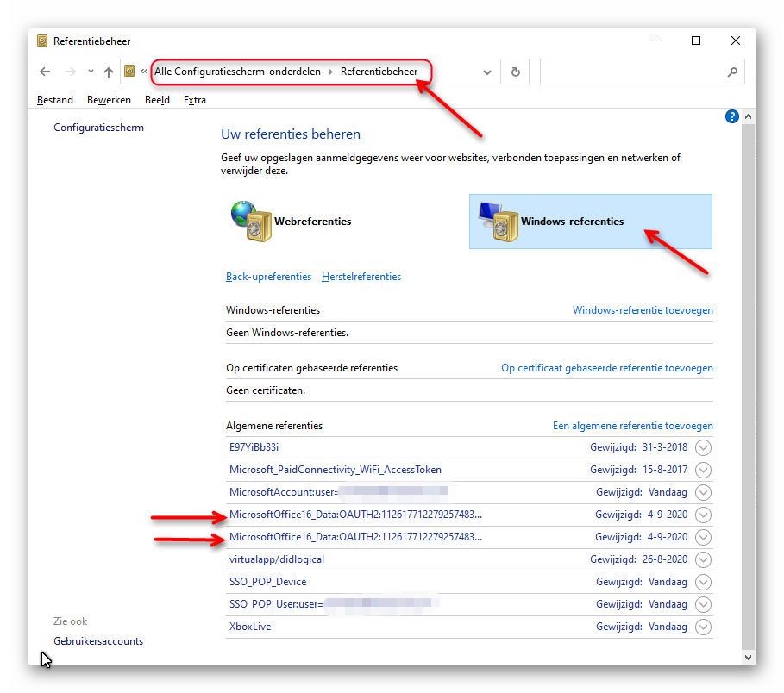Refresh the Referentiebeheer view

516,72
